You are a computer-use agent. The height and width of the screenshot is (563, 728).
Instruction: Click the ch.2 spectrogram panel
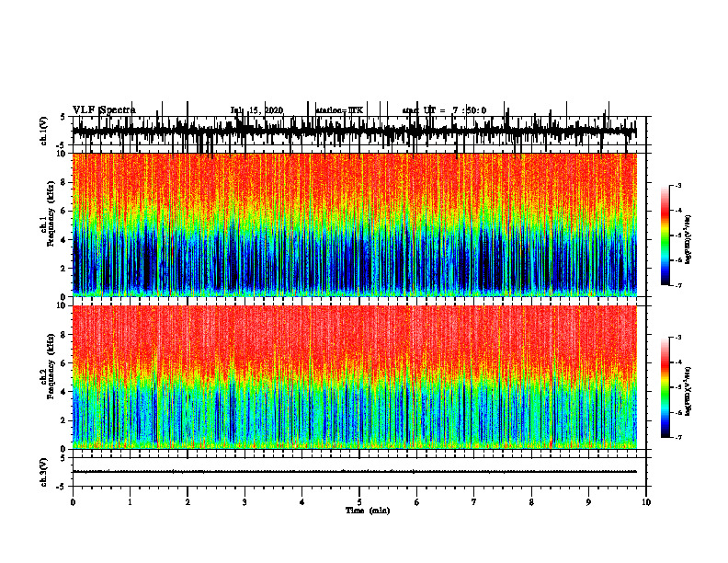click(x=354, y=377)
